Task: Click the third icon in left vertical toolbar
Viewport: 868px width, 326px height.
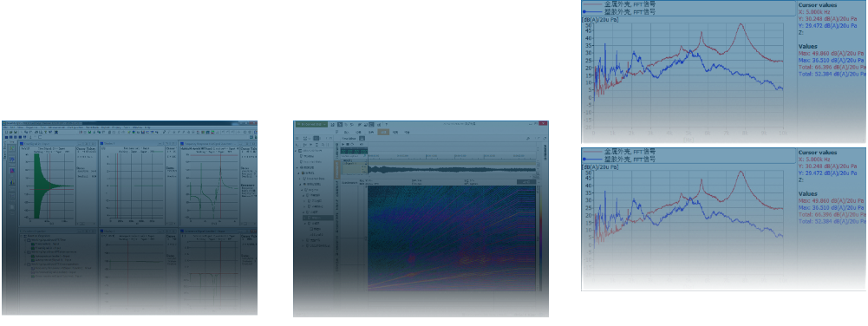Action: (12, 171)
